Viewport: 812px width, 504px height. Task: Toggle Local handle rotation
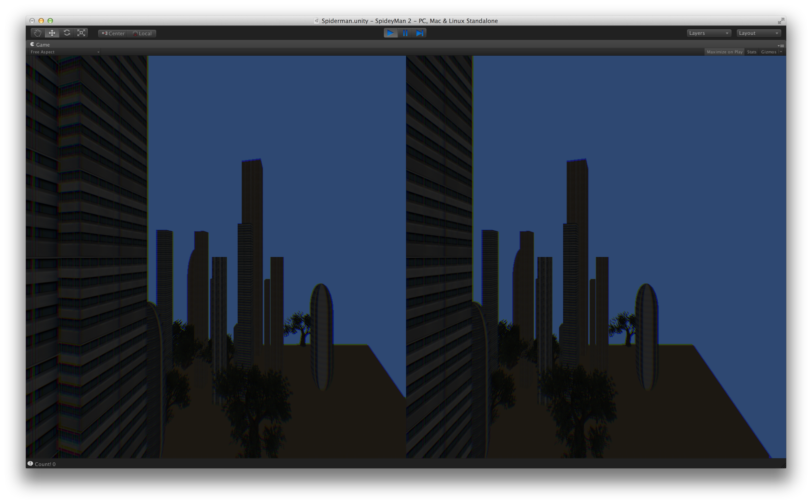coord(142,33)
